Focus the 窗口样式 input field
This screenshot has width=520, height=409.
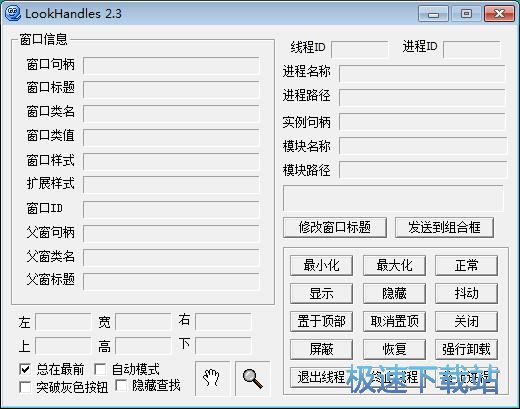click(x=171, y=161)
